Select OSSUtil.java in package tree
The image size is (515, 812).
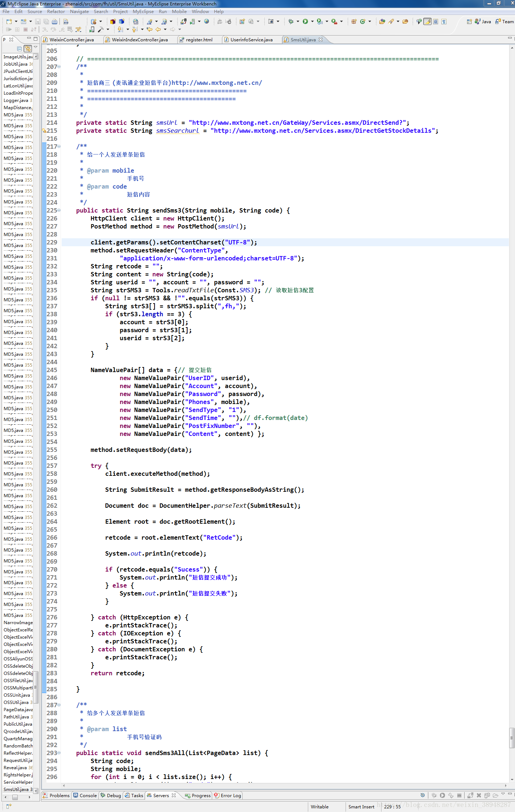click(18, 702)
